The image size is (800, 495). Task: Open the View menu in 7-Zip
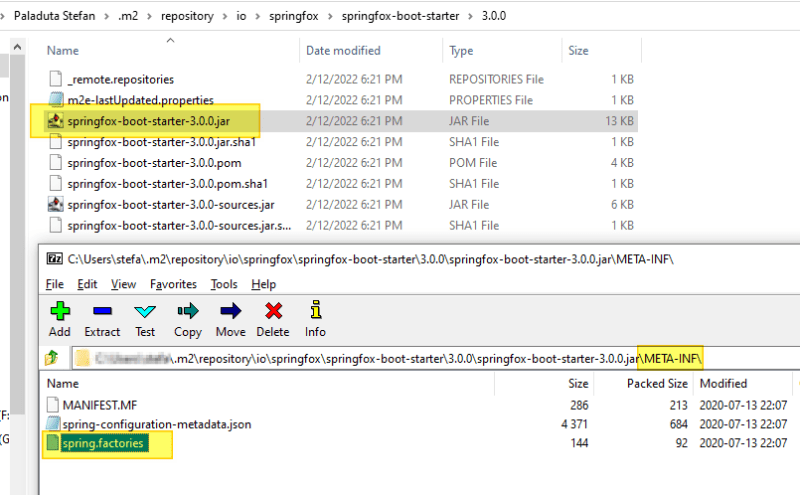123,284
